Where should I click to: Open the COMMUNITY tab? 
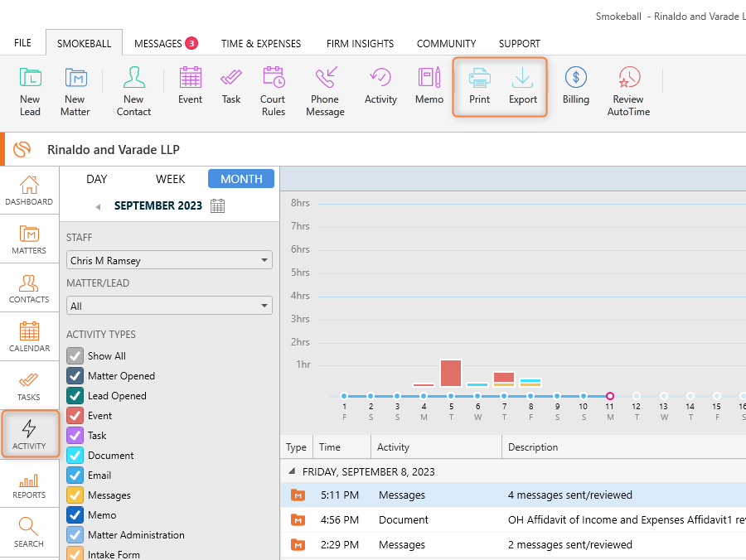pyautogui.click(x=446, y=43)
